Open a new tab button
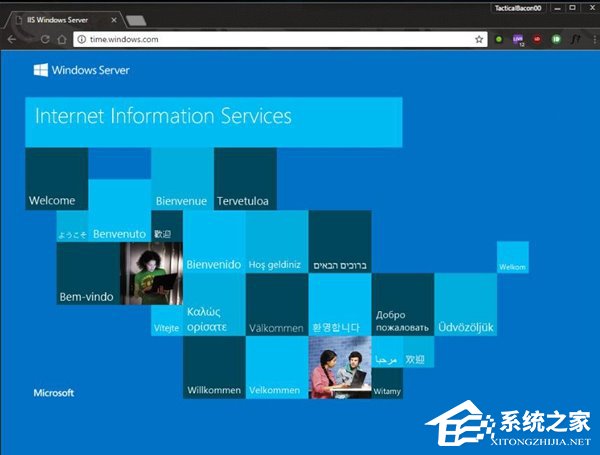Screen dimensions: 600x455 tap(136, 21)
